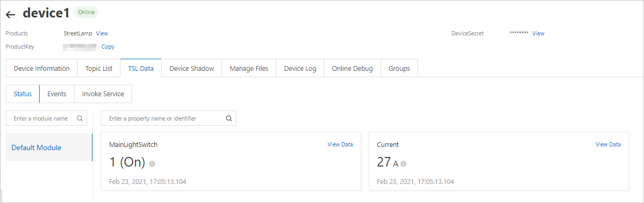This screenshot has height=203, width=644.
Task: Open the Device Information tab
Action: (x=42, y=68)
